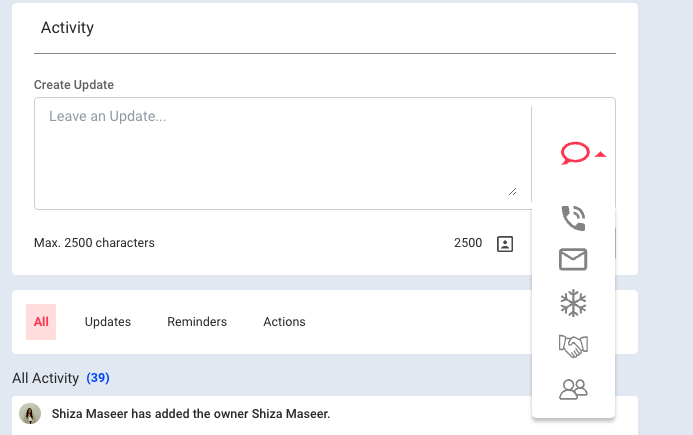Click the mention contact icon
This screenshot has width=693, height=435.
(x=505, y=244)
